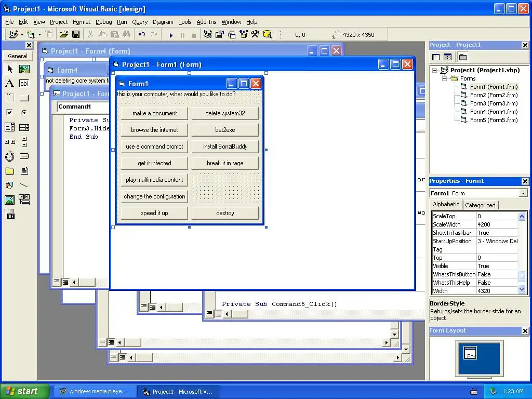Collapse the Project1 (Project1.vbp) tree node
The height and width of the screenshot is (399, 532).
tap(435, 70)
